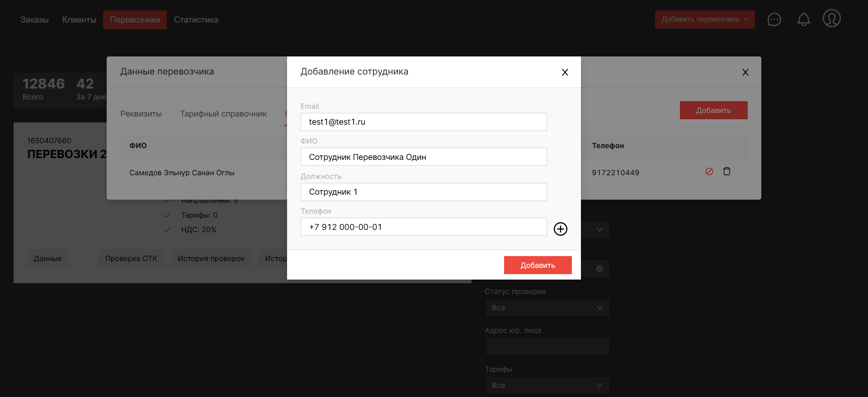The height and width of the screenshot is (397, 868).
Task: Clear the filter field with x icon
Action: point(599,269)
